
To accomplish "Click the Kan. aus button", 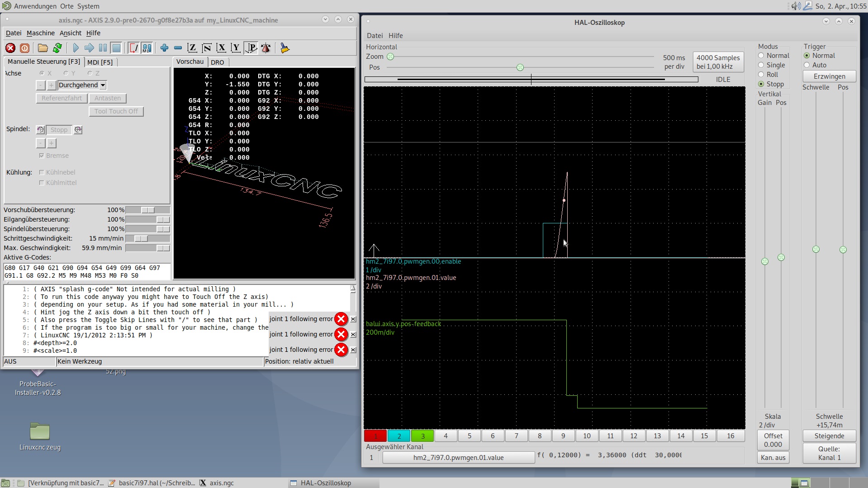I will point(773,458).
